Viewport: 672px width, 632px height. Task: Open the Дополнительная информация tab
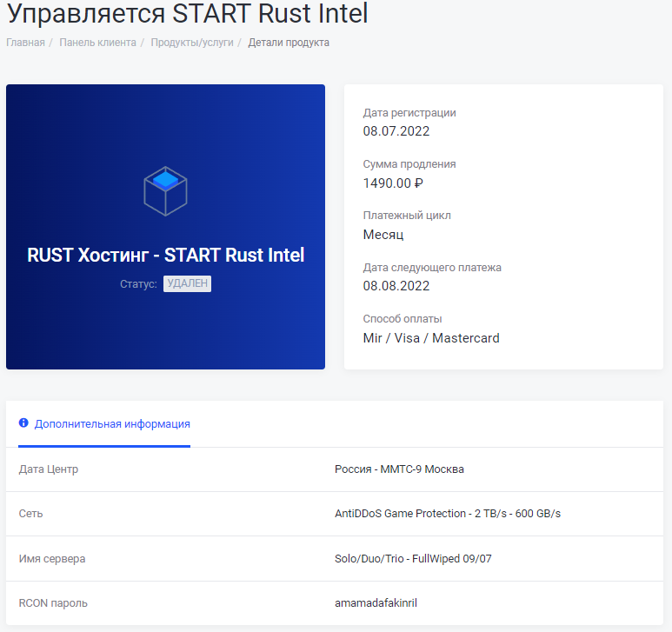111,424
